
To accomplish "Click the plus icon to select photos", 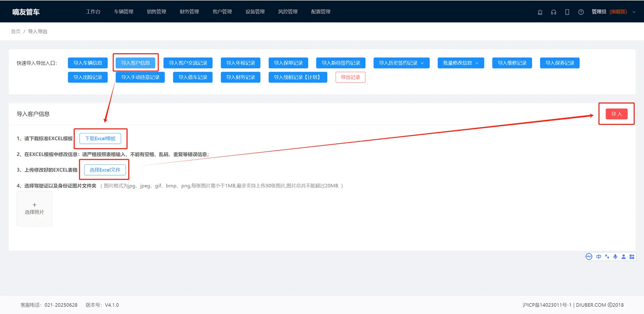I will [x=34, y=205].
